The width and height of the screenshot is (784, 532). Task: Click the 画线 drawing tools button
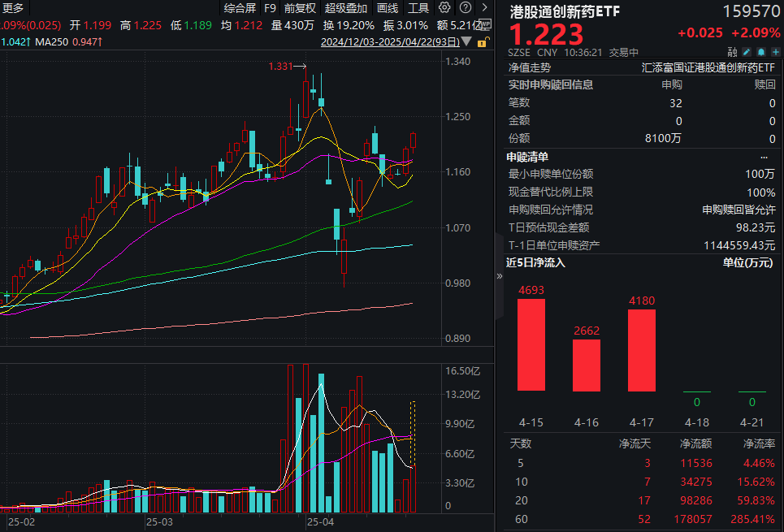[387, 7]
